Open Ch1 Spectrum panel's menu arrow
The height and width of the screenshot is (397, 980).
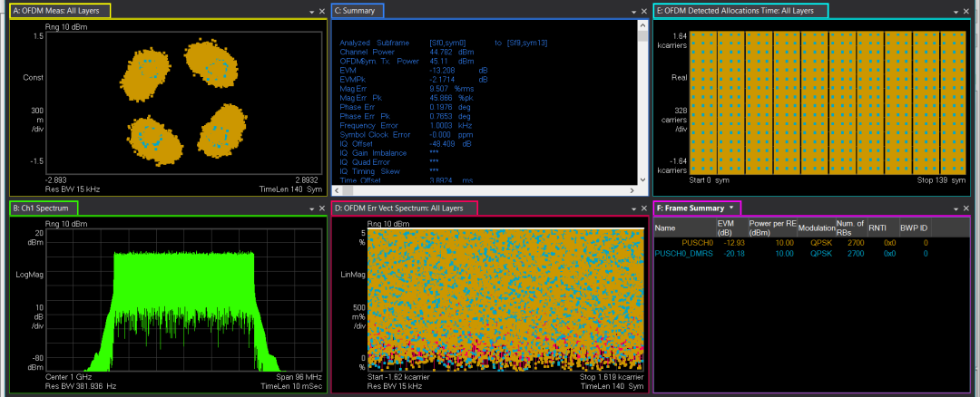(x=311, y=209)
